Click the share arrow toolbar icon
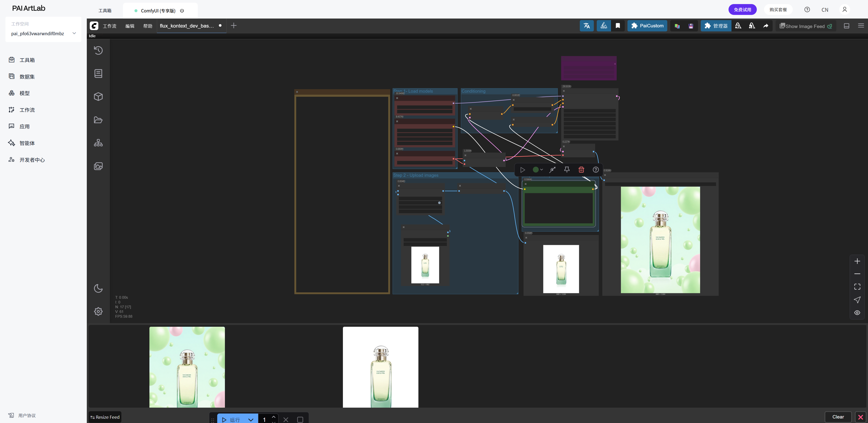The image size is (868, 423). click(x=766, y=26)
